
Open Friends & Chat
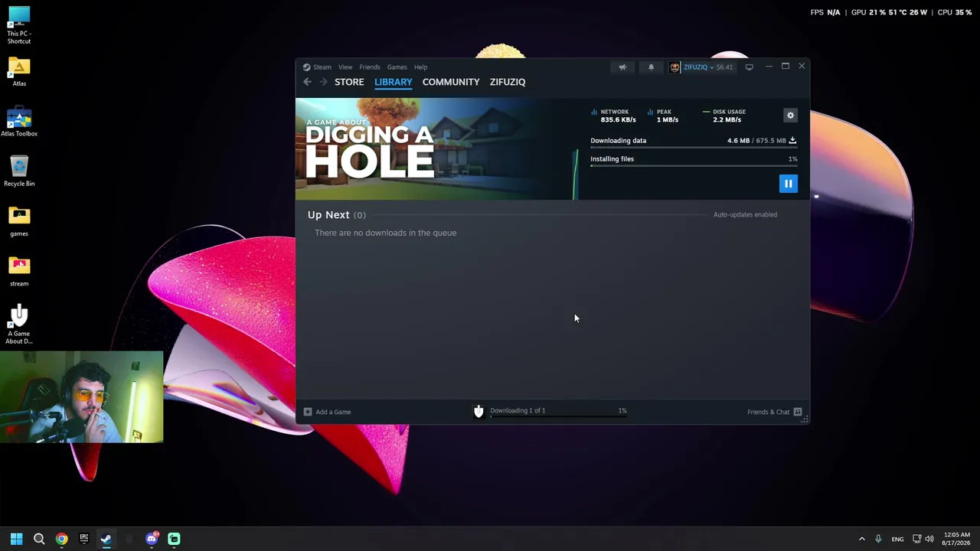click(x=768, y=412)
